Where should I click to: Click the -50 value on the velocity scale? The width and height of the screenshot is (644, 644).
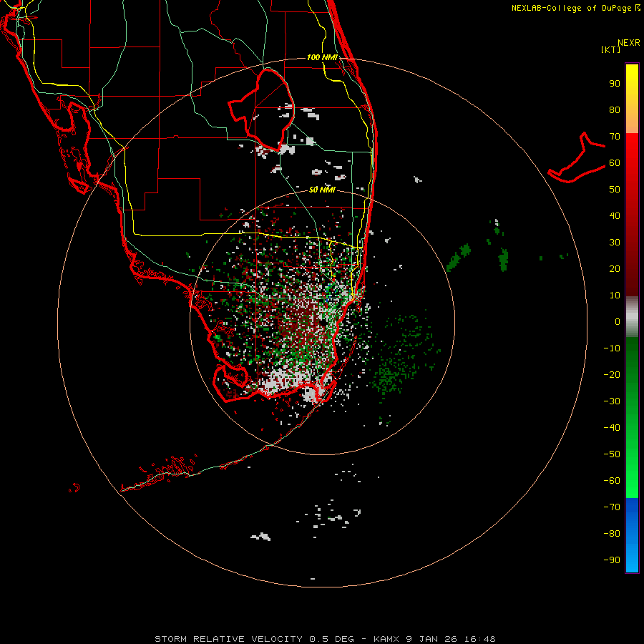click(612, 454)
